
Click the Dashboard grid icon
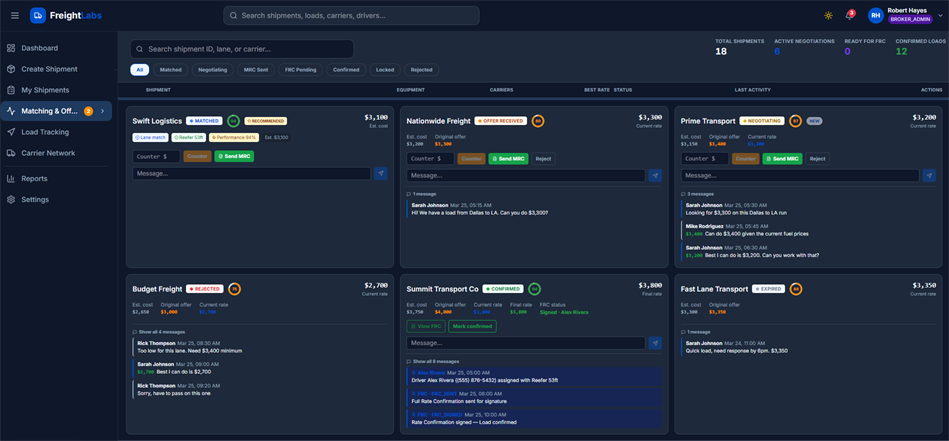point(11,48)
